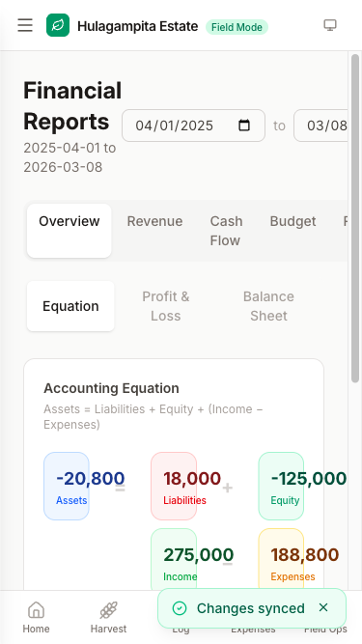
Task: Click the start date field 04/01/2025
Action: [193, 126]
